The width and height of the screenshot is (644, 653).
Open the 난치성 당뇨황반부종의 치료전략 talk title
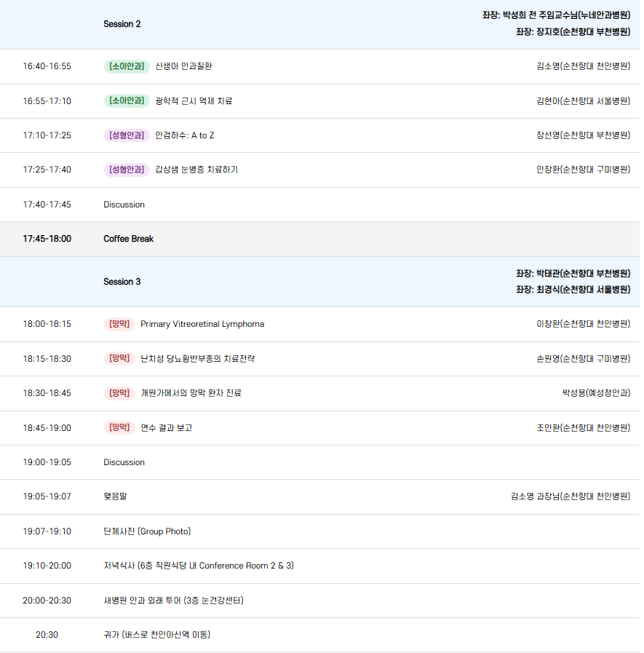(197, 359)
